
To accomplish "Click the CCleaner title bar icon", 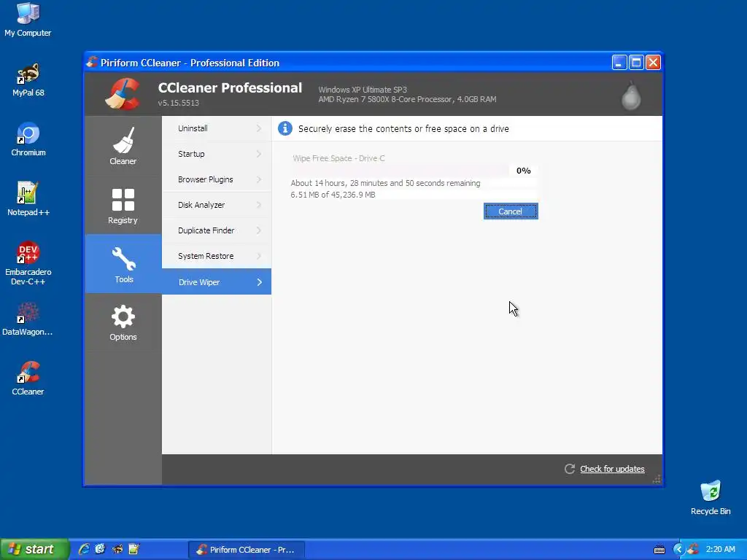I will 93,63.
